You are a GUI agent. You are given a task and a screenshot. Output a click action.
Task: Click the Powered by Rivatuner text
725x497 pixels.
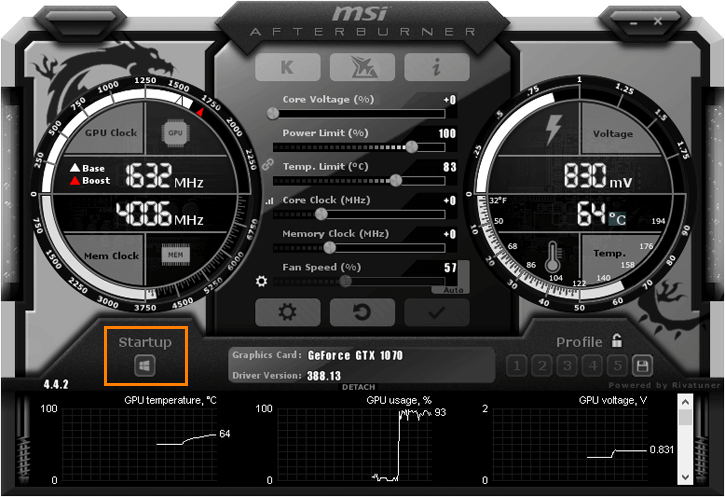click(664, 385)
